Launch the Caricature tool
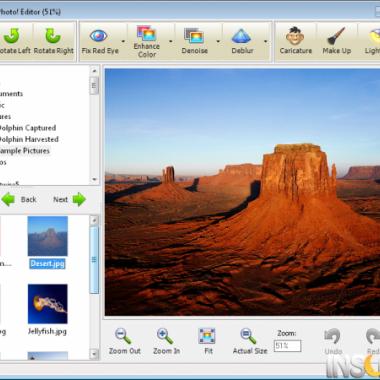This screenshot has height=380, width=380. (296, 42)
